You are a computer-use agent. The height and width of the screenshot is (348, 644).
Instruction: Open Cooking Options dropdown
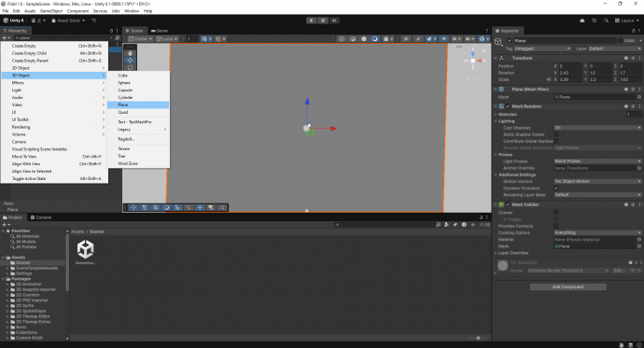tap(597, 232)
